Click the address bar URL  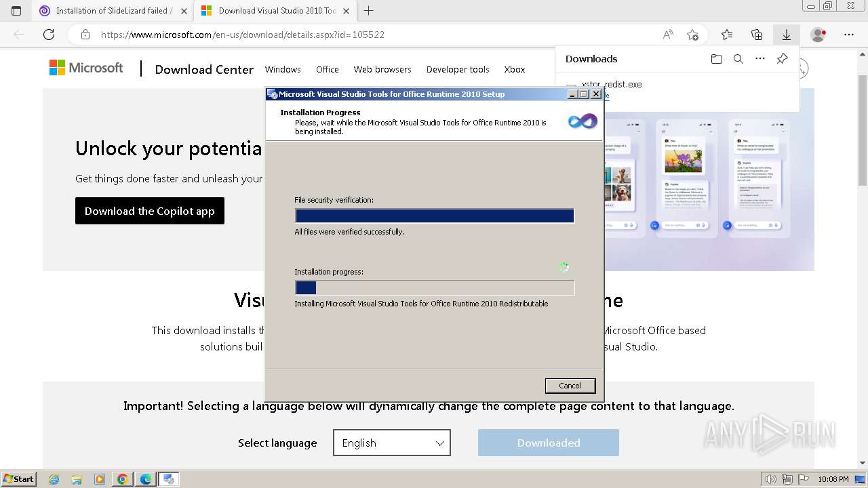click(243, 35)
